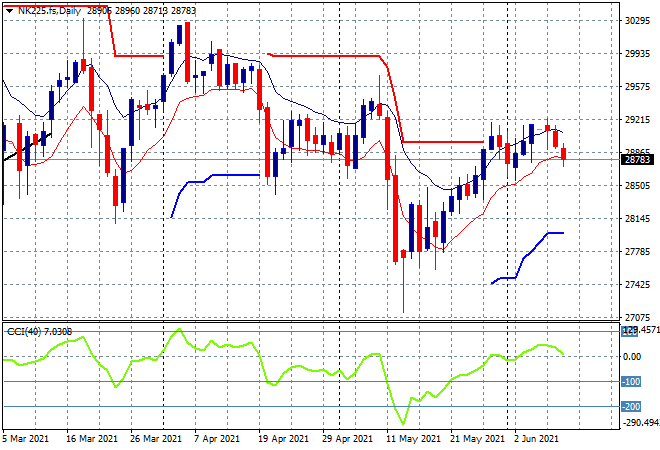
Task: Click the 21 May 2021 date label
Action: click(477, 439)
